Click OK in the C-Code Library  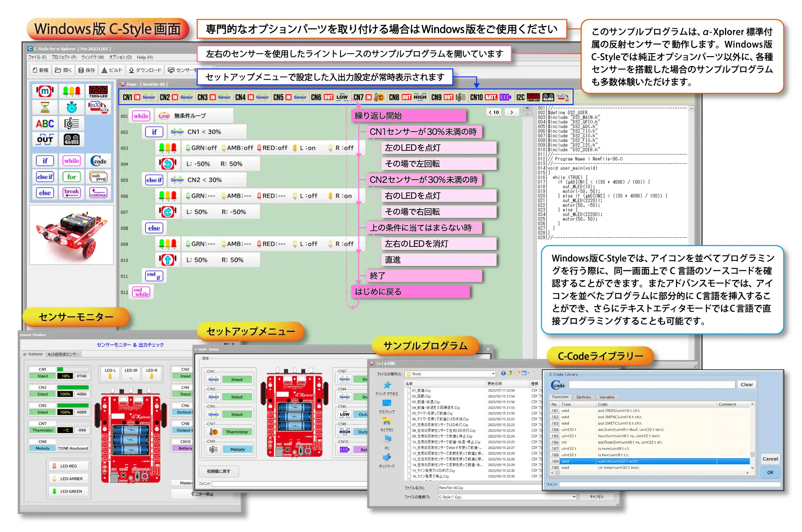click(770, 472)
